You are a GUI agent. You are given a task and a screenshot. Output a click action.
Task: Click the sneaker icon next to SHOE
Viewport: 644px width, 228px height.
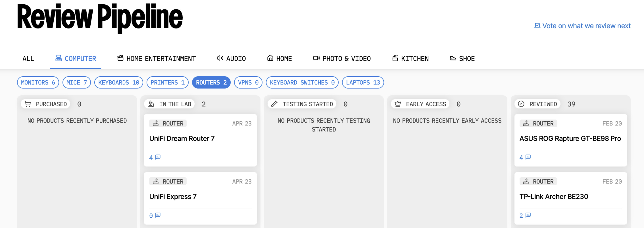(453, 58)
